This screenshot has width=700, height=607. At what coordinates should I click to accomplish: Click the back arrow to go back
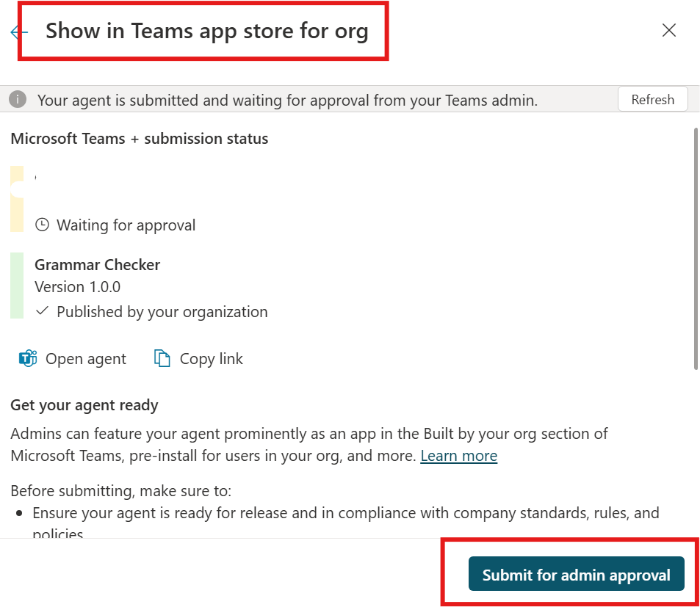point(18,31)
